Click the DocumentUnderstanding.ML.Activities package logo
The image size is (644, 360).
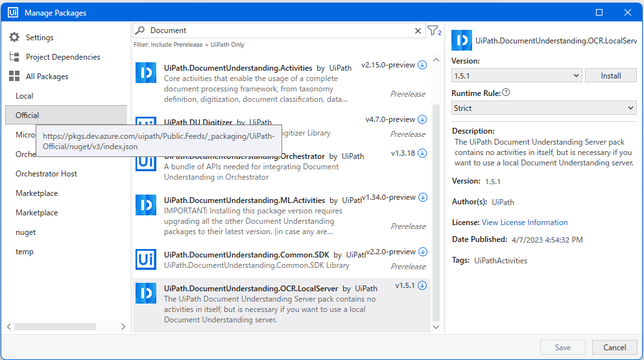(x=146, y=205)
